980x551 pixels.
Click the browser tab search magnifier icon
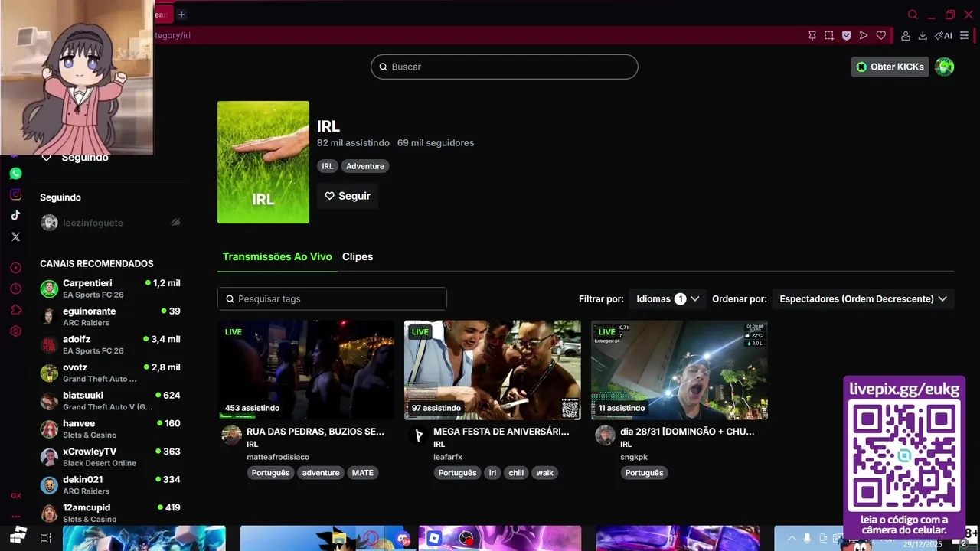(x=913, y=15)
